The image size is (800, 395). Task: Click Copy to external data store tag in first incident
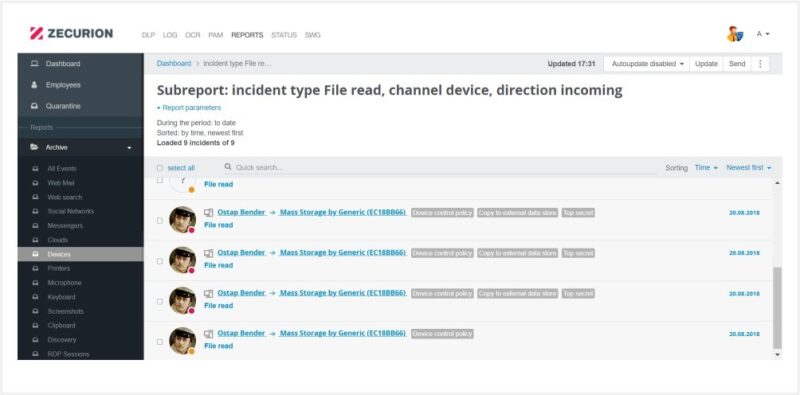(517, 213)
